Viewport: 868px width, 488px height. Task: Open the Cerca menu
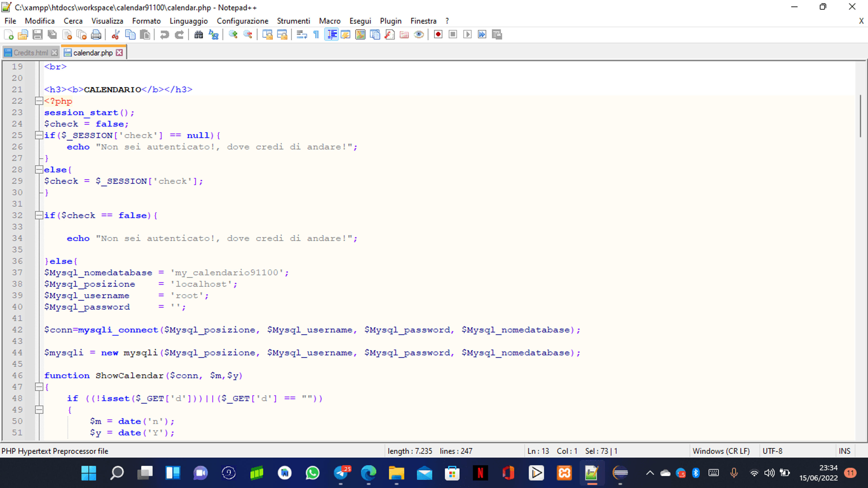tap(73, 21)
